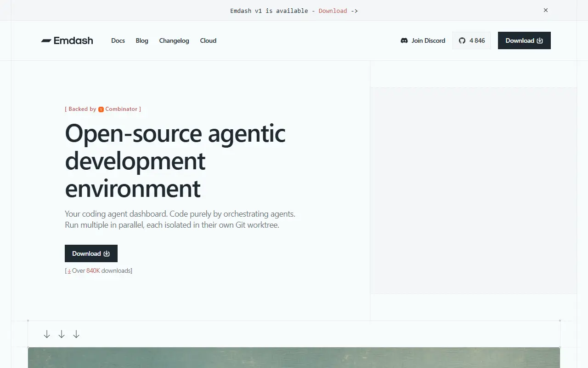The height and width of the screenshot is (368, 588).
Task: Click the 'Emdash v1 is available' banner text
Action: click(269, 11)
